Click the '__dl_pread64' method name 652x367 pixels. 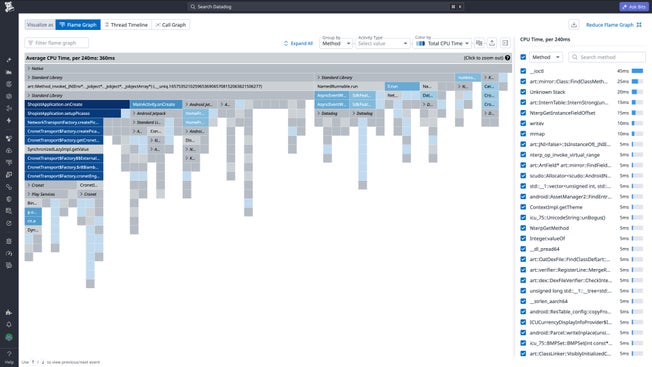544,249
